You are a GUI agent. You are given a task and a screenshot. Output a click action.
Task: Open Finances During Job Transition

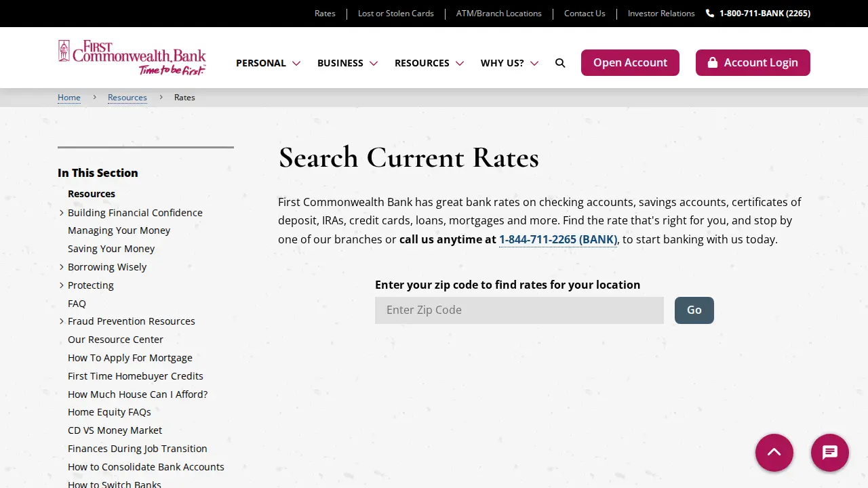(x=138, y=449)
